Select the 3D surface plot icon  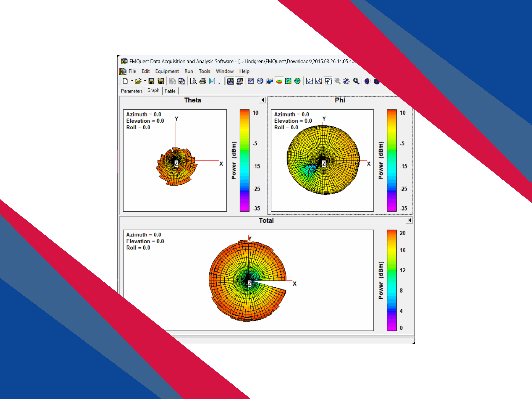270,81
